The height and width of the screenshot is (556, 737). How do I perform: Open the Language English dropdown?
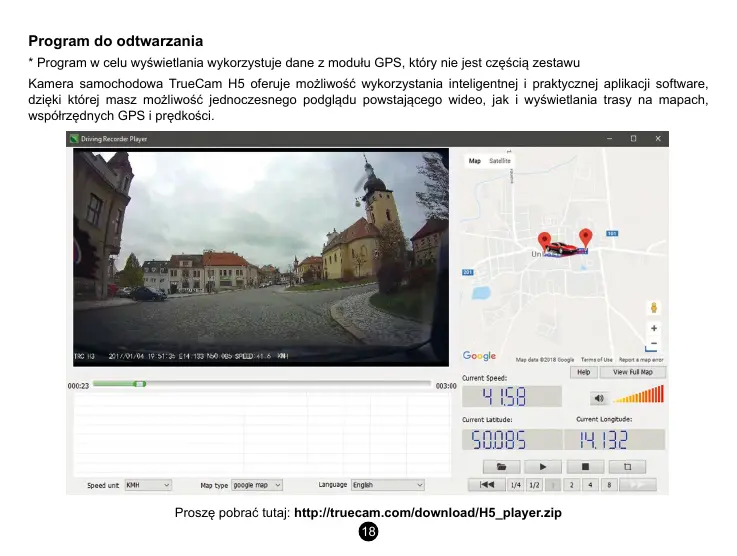coord(388,485)
